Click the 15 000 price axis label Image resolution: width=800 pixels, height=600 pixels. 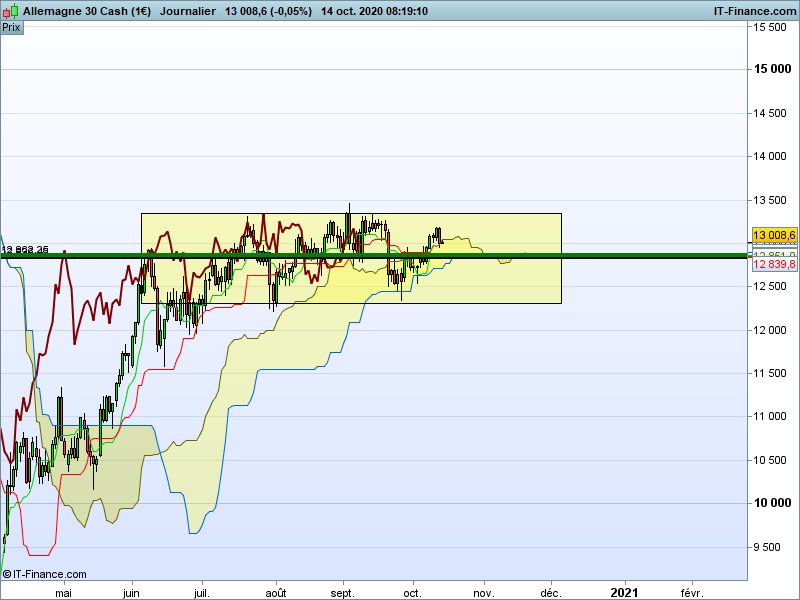pos(772,69)
